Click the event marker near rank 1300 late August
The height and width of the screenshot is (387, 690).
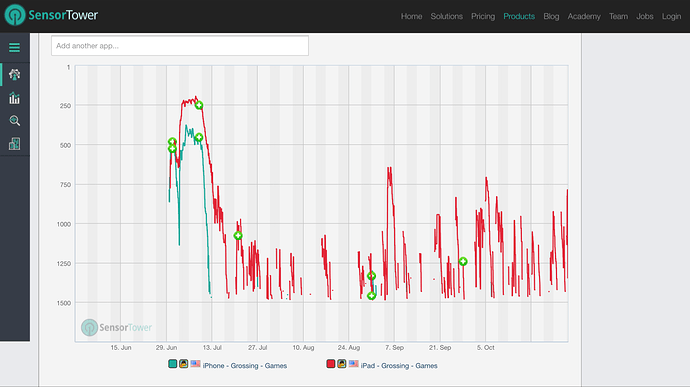371,276
